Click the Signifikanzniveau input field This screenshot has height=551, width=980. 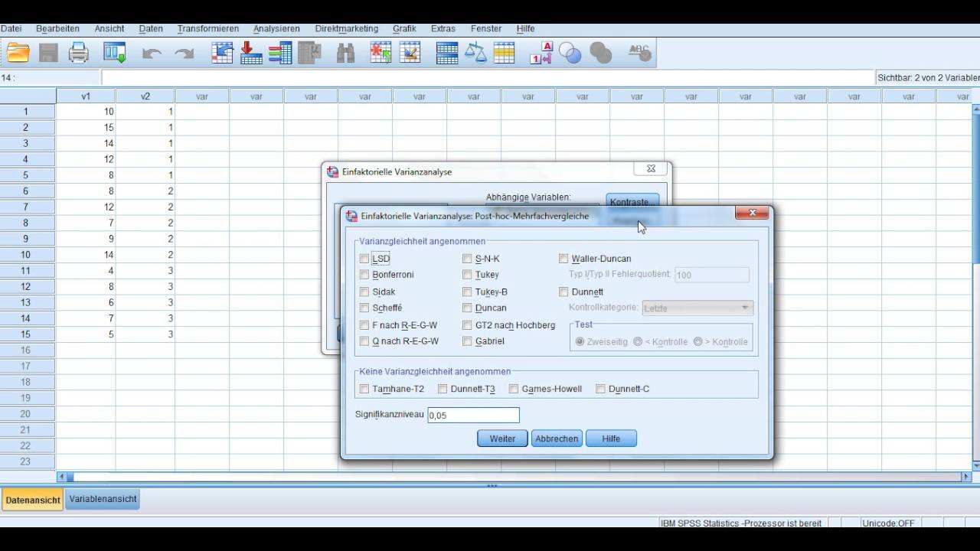(x=473, y=415)
